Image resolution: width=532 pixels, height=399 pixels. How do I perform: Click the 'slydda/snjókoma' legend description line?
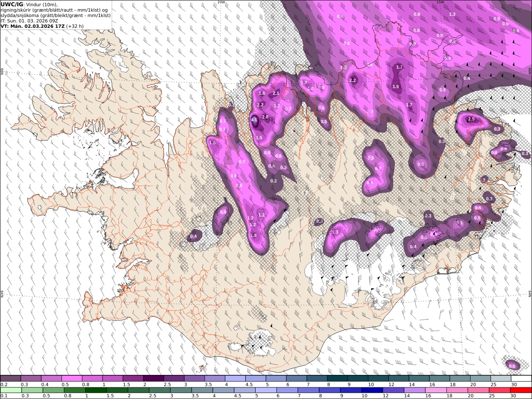click(55, 15)
